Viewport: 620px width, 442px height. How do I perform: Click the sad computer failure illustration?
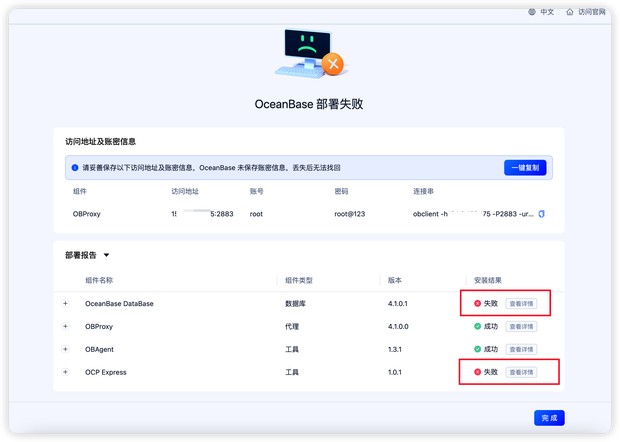click(310, 53)
